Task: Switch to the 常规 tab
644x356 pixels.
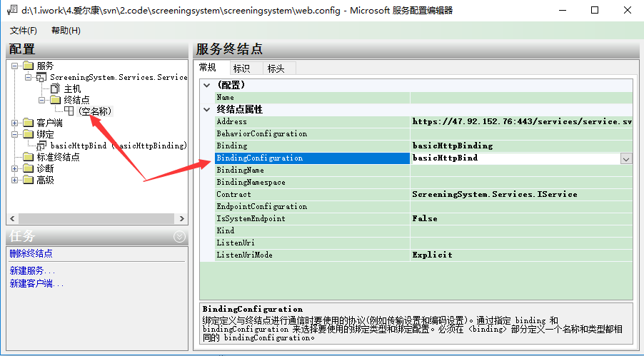Action: [208, 67]
